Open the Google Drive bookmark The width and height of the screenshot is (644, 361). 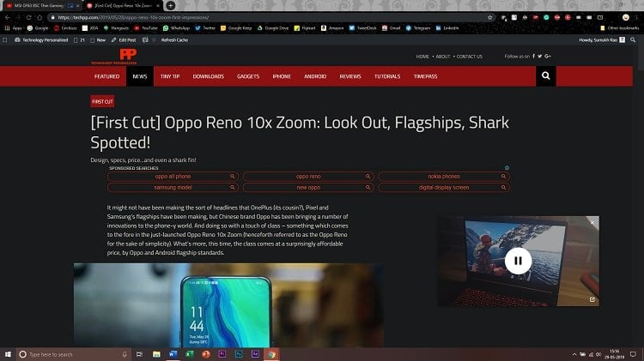(273, 28)
